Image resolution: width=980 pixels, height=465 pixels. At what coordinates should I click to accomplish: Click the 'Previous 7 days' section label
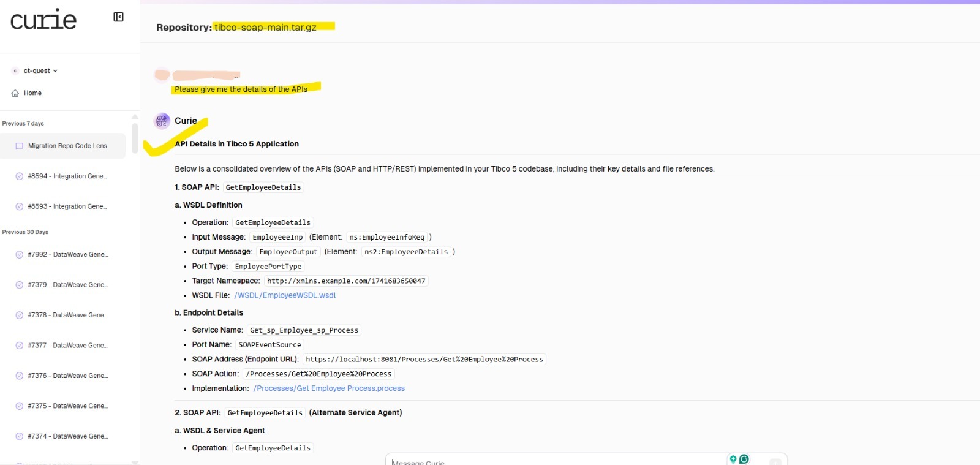23,124
